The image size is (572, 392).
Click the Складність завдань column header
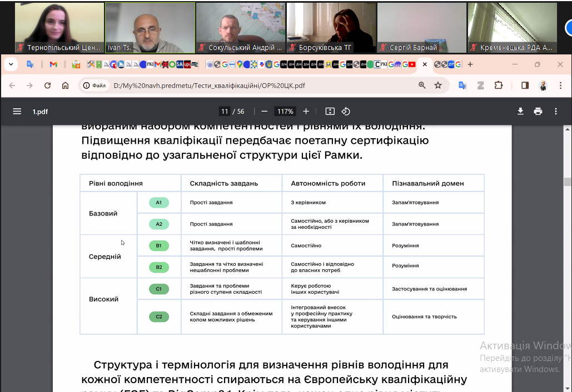(x=232, y=183)
